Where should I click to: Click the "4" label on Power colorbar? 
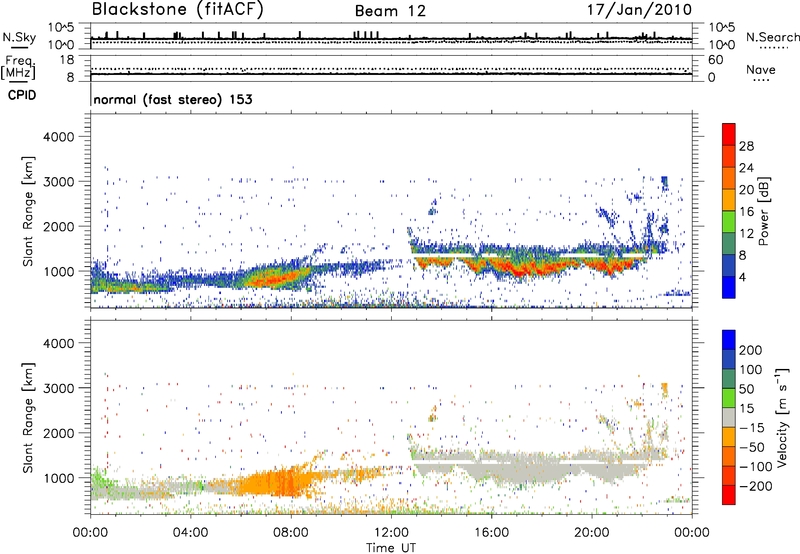[743, 277]
